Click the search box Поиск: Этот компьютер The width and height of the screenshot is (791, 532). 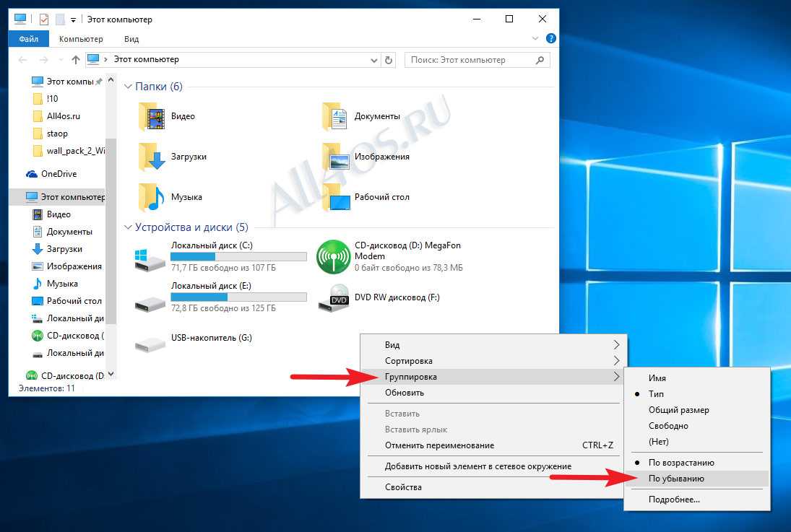[x=470, y=60]
